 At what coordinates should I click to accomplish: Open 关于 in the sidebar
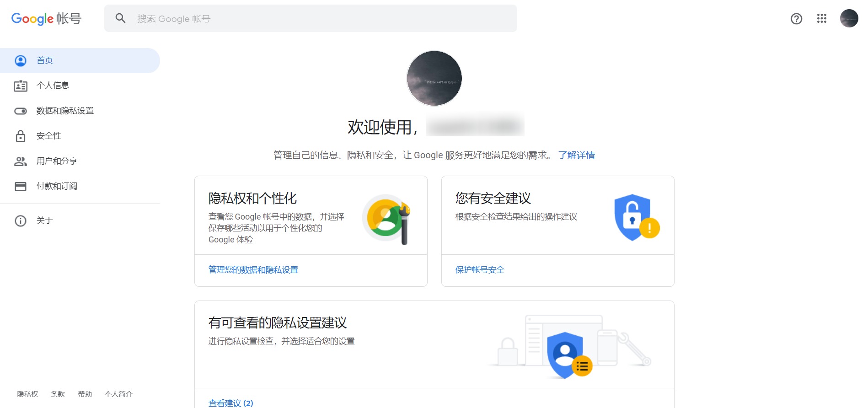[80, 220]
